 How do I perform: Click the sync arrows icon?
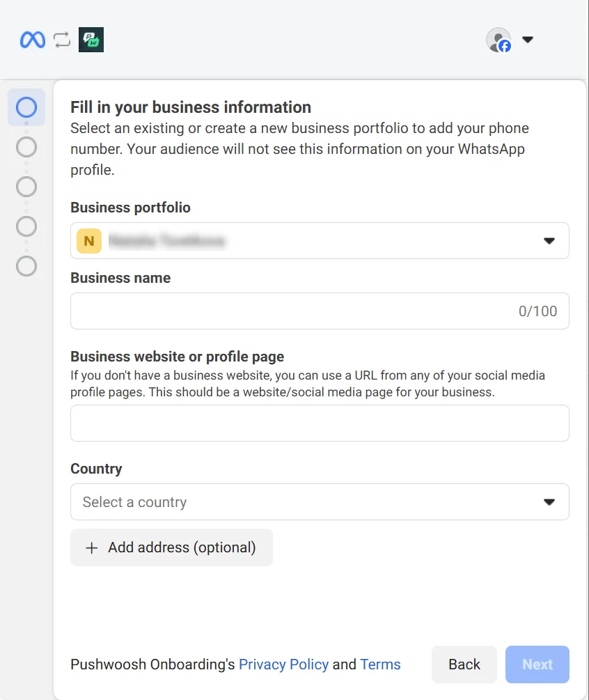click(62, 40)
